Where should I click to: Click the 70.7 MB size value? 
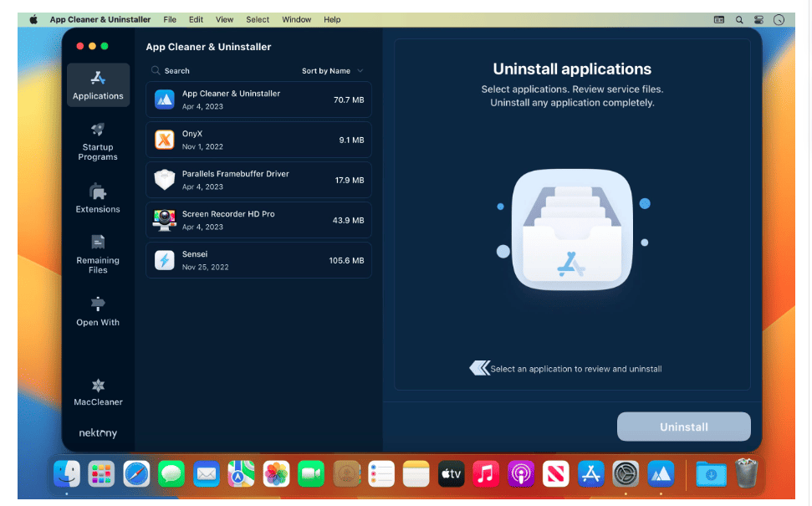(x=349, y=100)
